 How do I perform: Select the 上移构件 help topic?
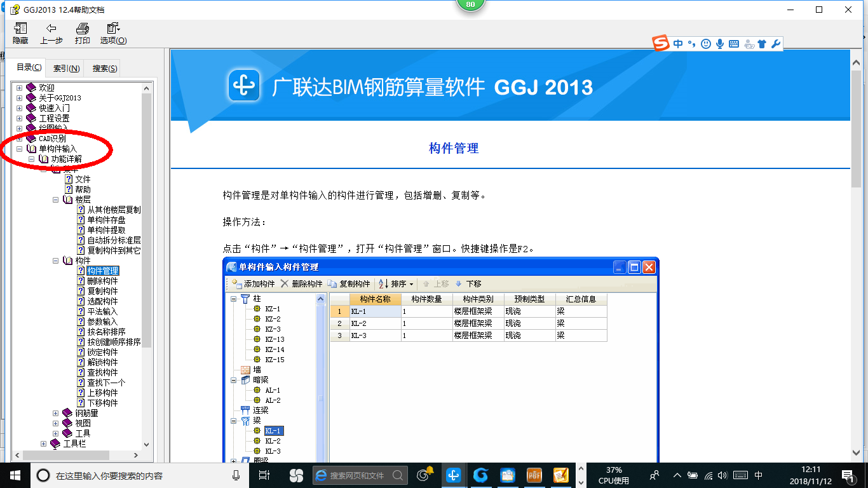click(x=102, y=393)
